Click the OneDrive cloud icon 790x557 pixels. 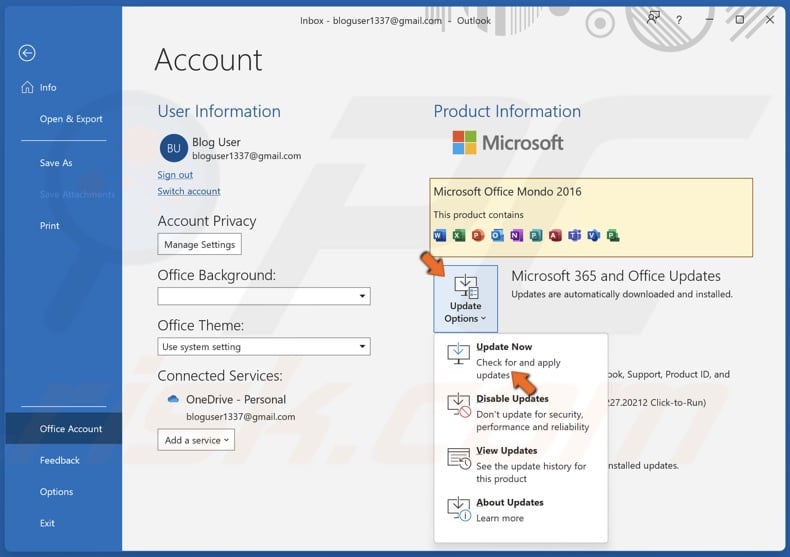[x=173, y=399]
